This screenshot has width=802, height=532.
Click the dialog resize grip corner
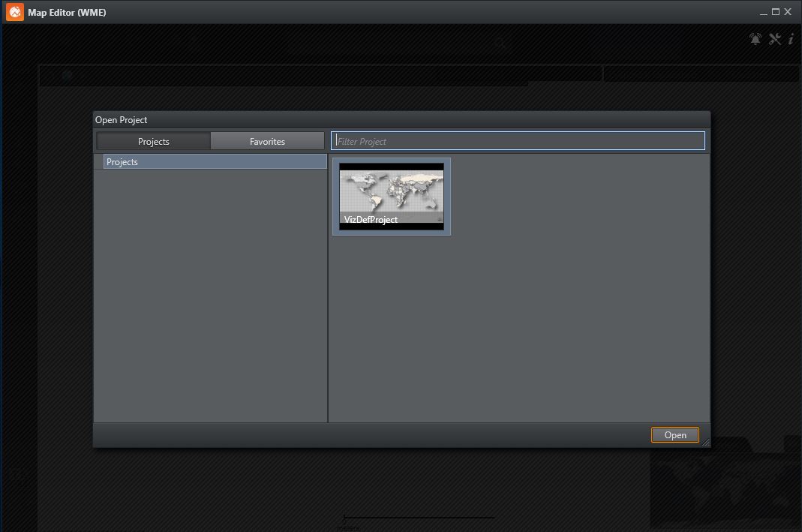coord(705,443)
